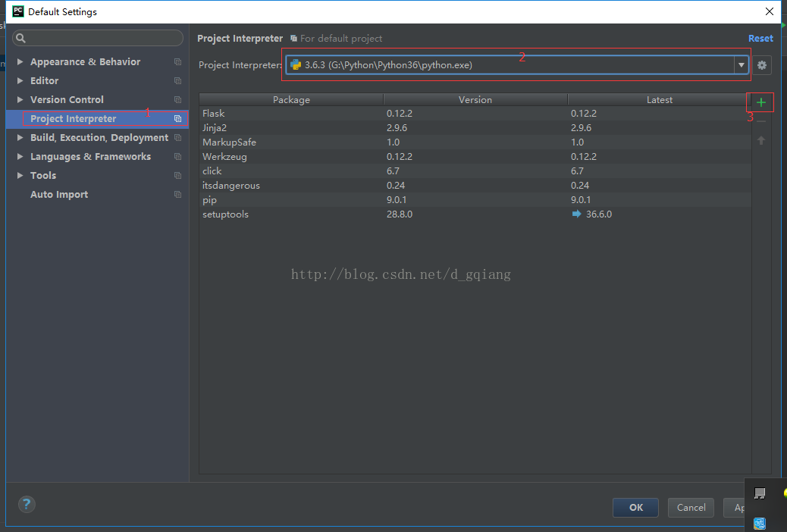Viewport: 787px width, 532px height.
Task: Select the MarkupSafe package row
Action: (475, 142)
